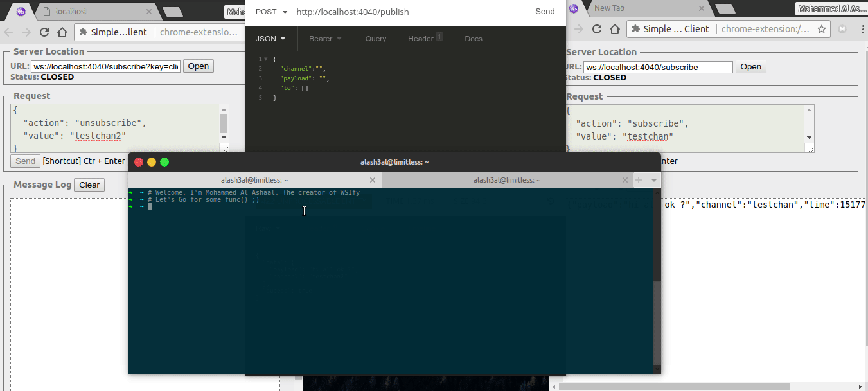Open the Bearer auth dropdown tab
Screen dimensions: 868x391
click(x=325, y=39)
